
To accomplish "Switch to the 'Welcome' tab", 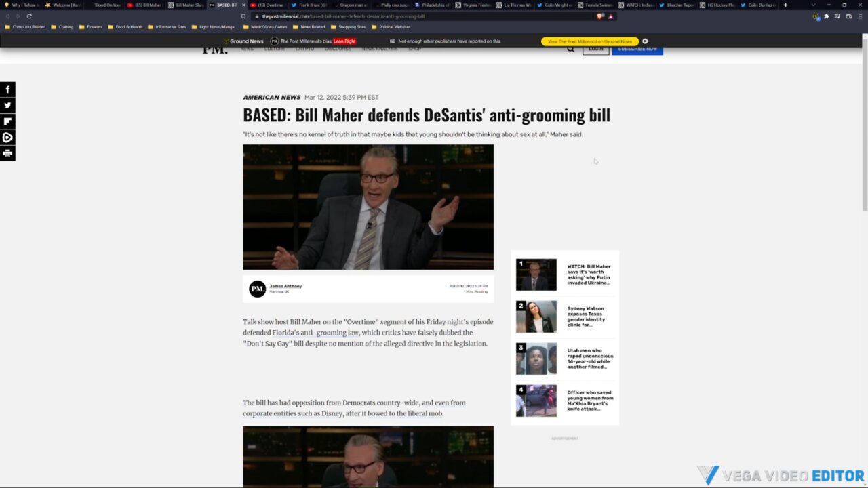I will [x=62, y=5].
